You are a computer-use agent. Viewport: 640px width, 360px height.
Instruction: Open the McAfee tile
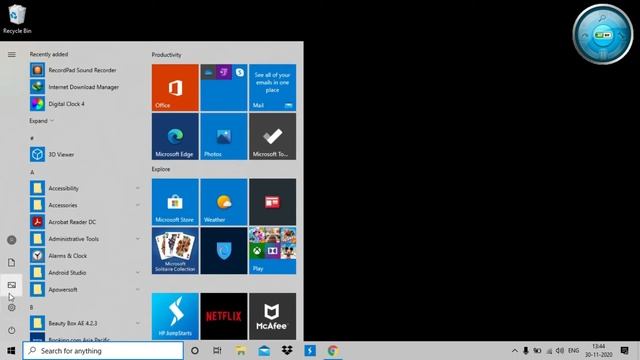coord(273,316)
